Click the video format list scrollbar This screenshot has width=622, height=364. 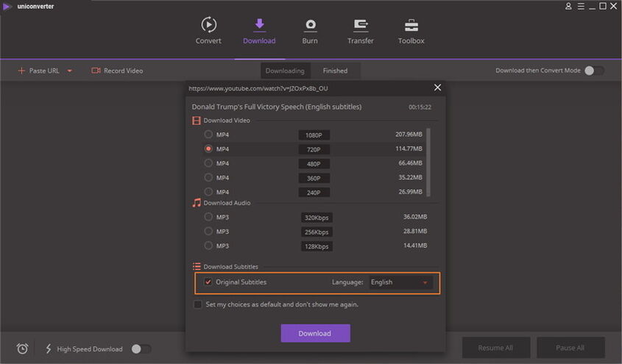428,162
